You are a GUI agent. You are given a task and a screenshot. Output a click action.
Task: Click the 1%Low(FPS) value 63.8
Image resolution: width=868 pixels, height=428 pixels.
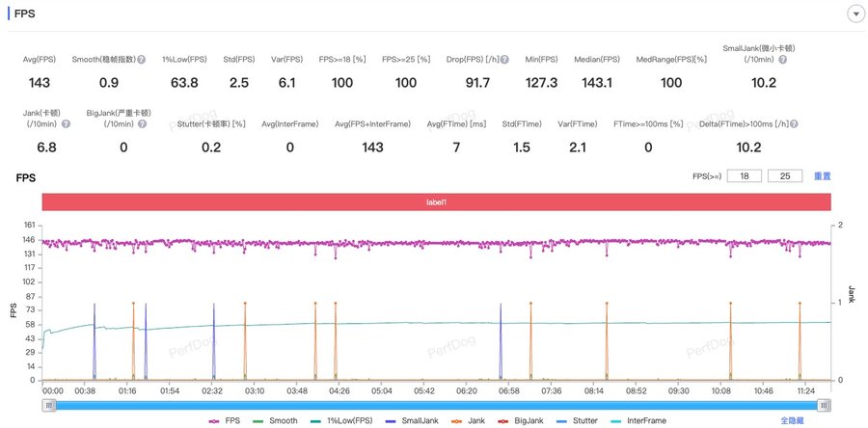point(184,83)
